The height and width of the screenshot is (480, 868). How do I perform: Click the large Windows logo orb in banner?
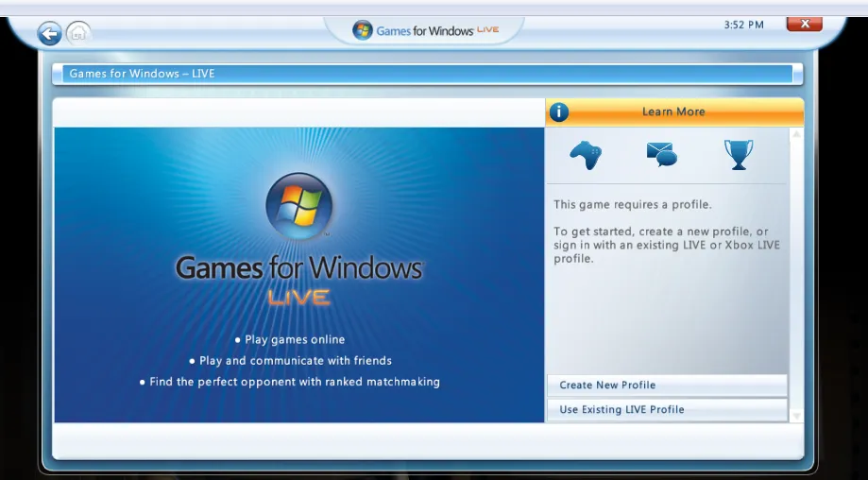pos(298,205)
